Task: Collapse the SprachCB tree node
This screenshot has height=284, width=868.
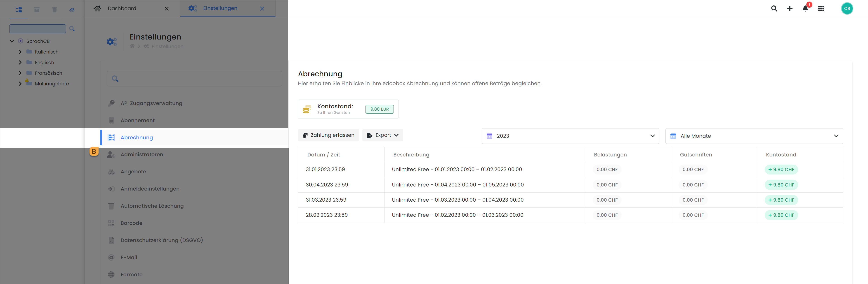Action: (12, 41)
